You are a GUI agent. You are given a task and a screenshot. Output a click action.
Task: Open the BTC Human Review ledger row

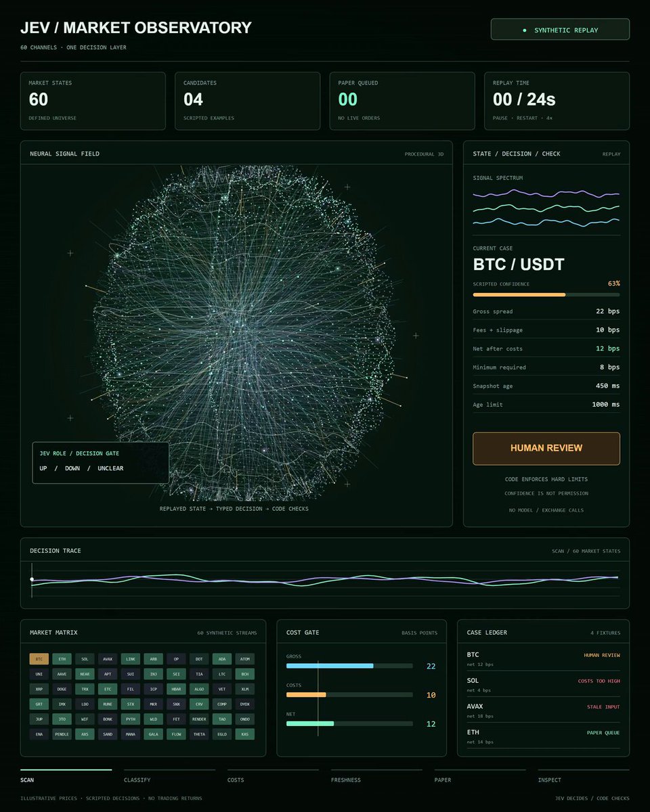pos(543,659)
